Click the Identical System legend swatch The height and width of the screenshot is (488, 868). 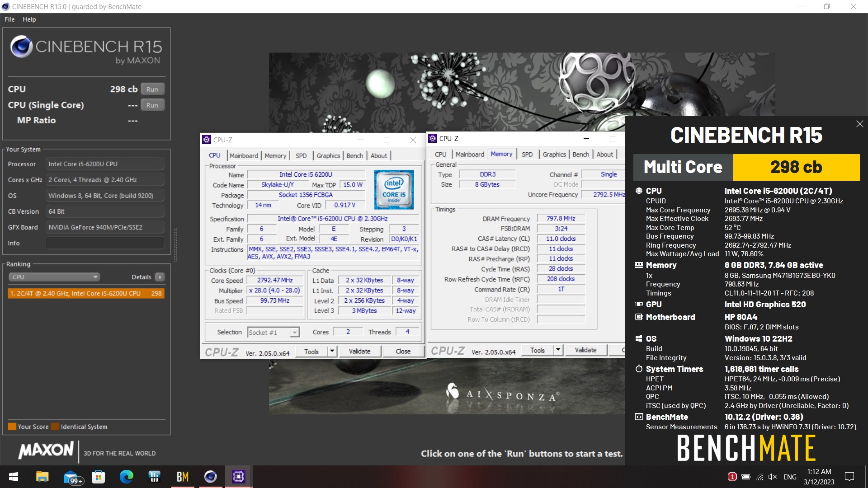[x=55, y=427]
